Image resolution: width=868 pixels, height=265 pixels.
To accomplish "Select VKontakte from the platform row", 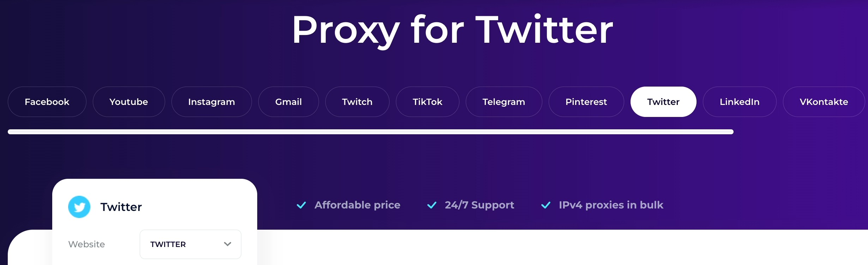I will (824, 102).
